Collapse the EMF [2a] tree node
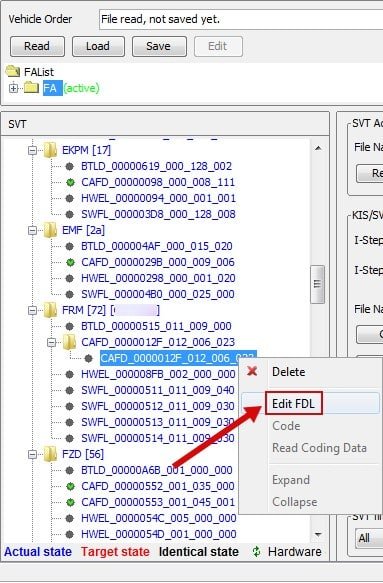The width and height of the screenshot is (383, 583). (33, 231)
